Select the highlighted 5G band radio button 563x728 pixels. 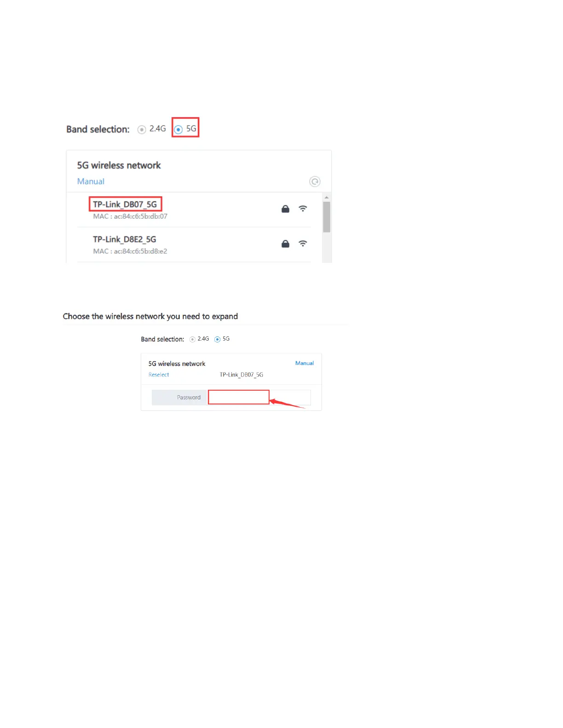click(x=178, y=130)
